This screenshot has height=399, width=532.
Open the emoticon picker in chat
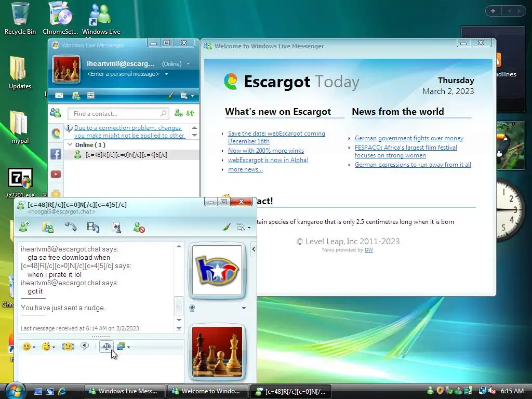[x=29, y=347]
